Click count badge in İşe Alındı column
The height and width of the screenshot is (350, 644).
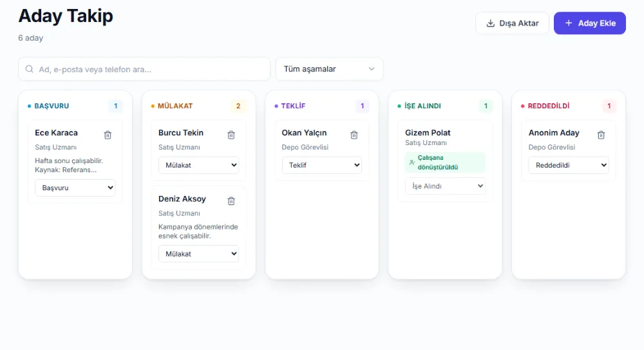click(486, 106)
